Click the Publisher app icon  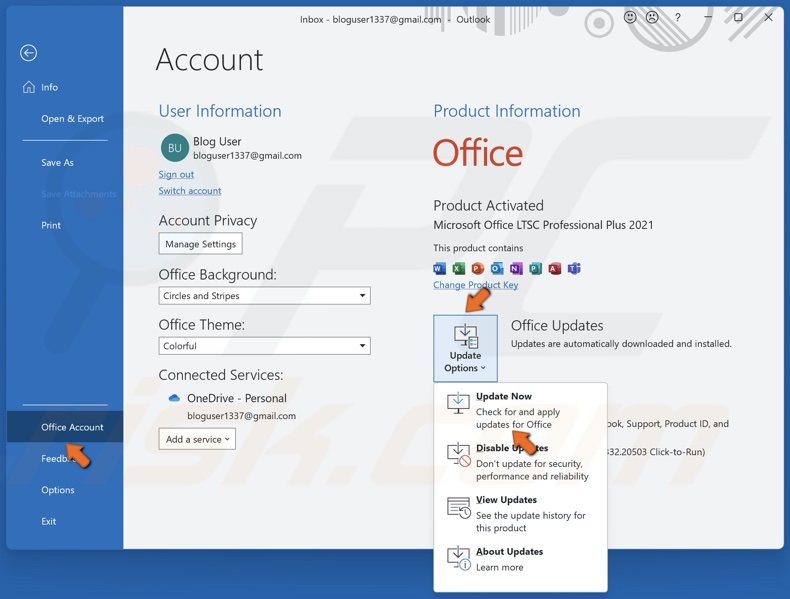coord(535,269)
